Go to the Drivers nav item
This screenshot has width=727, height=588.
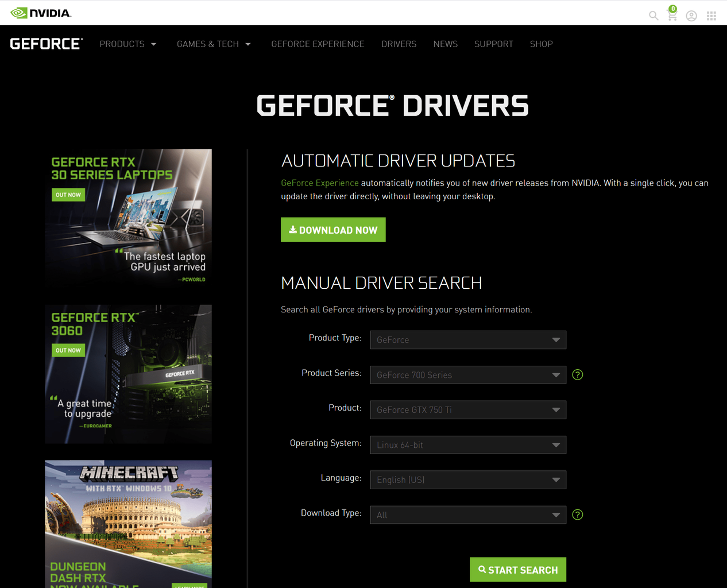click(399, 44)
